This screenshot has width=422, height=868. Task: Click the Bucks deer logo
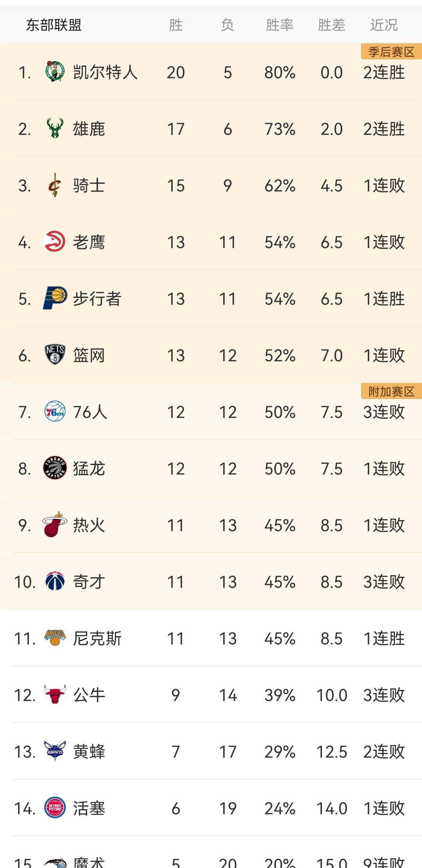point(55,128)
